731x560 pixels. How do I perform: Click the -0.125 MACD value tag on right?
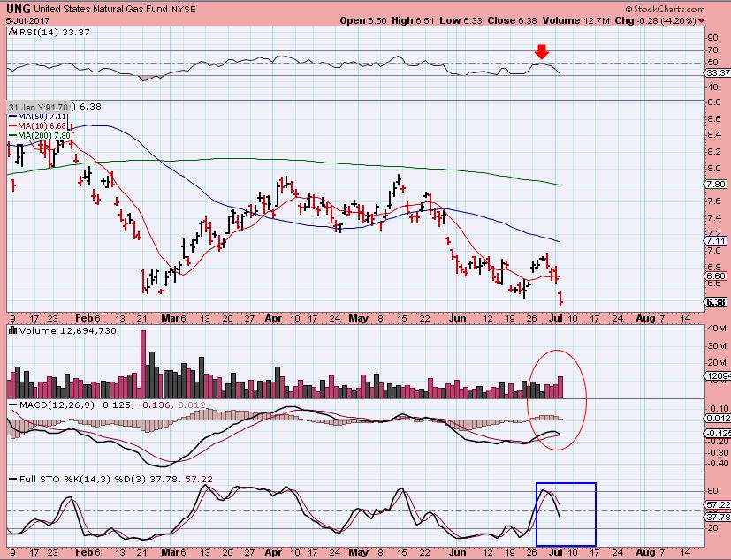(717, 433)
